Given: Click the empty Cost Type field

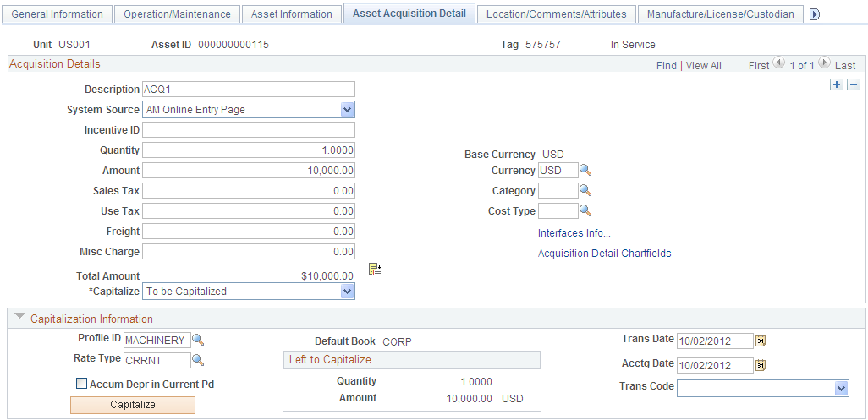Looking at the screenshot, I should pos(558,211).
